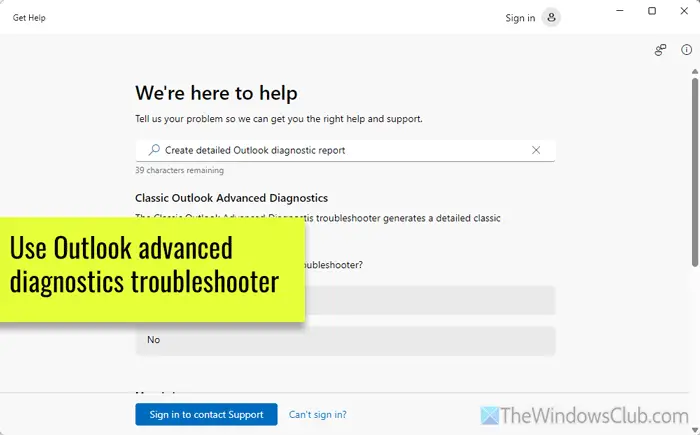The height and width of the screenshot is (435, 700).
Task: Open the feedback people icon
Action: click(x=660, y=50)
